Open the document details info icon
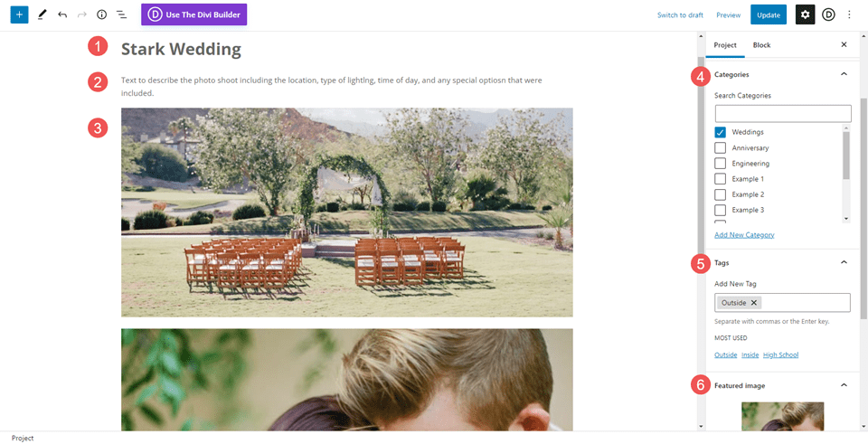 (x=101, y=14)
